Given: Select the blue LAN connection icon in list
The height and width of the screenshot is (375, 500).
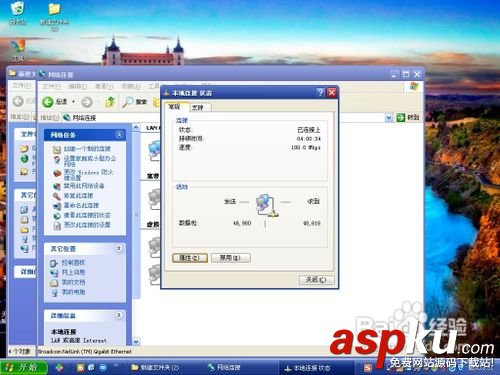Looking at the screenshot, I should (154, 150).
